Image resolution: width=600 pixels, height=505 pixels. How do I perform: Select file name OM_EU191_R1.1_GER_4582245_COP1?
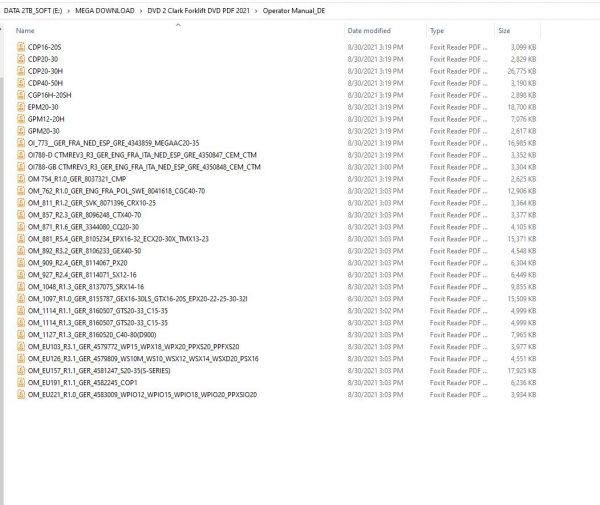pos(82,383)
